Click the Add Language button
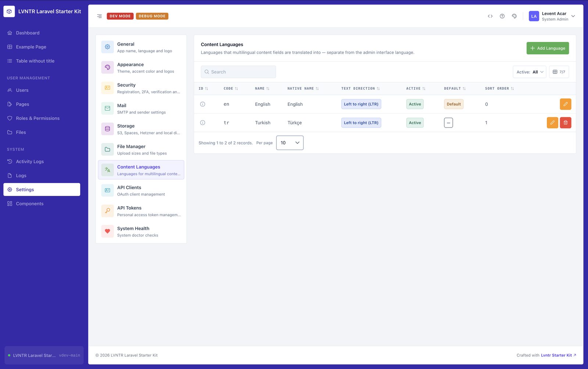The image size is (588, 369). 548,48
